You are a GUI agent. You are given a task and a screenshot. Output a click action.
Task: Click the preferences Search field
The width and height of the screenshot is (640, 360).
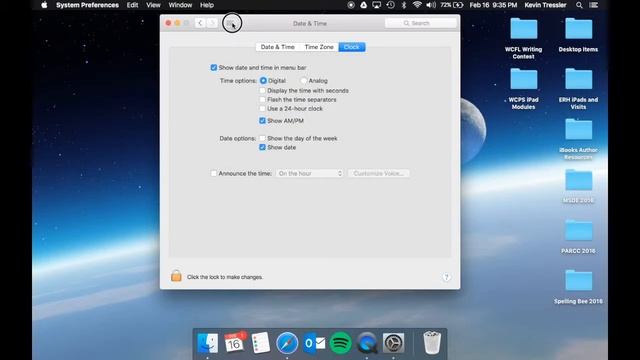pos(420,23)
